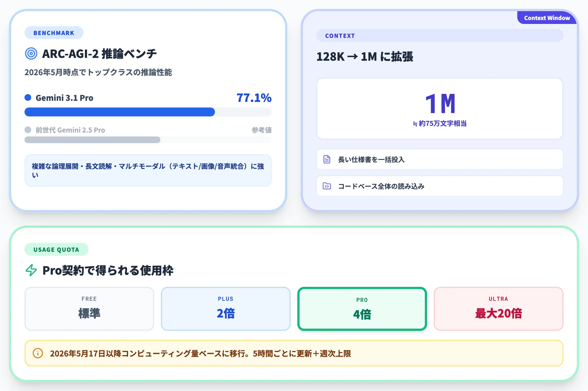Select the Context Window tab badge
Screen dimensions: 588x391
pyautogui.click(x=547, y=18)
